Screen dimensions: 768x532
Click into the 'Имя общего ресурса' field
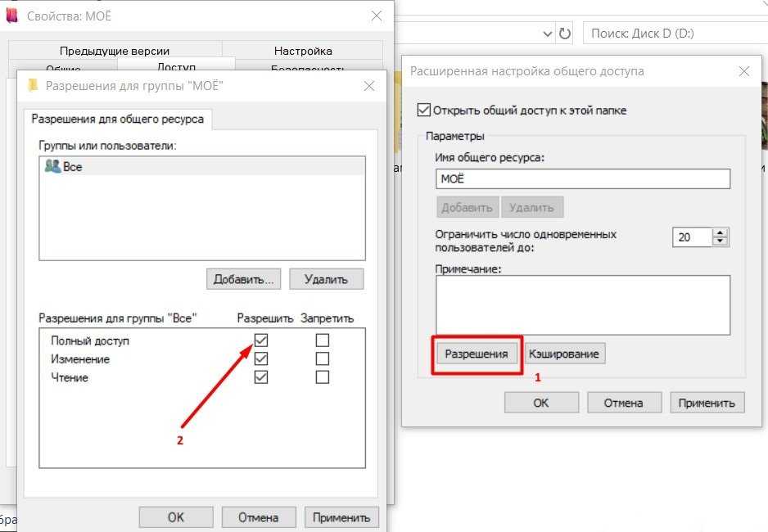[x=582, y=179]
